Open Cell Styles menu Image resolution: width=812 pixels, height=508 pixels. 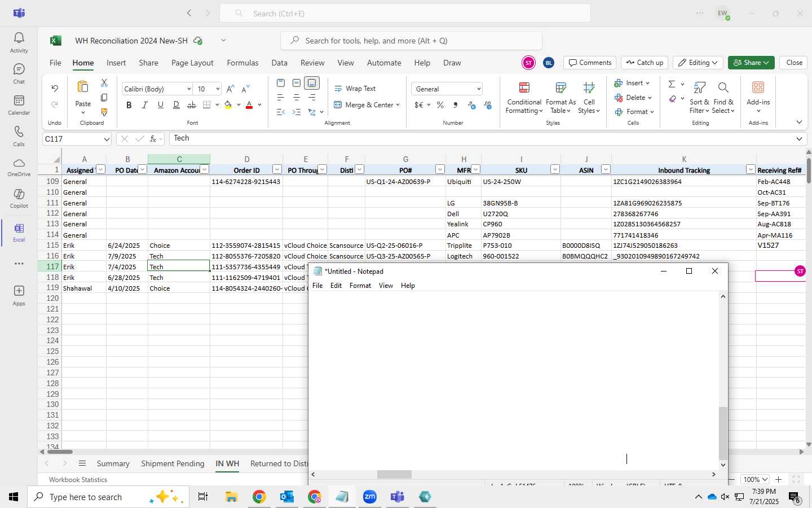point(589,98)
